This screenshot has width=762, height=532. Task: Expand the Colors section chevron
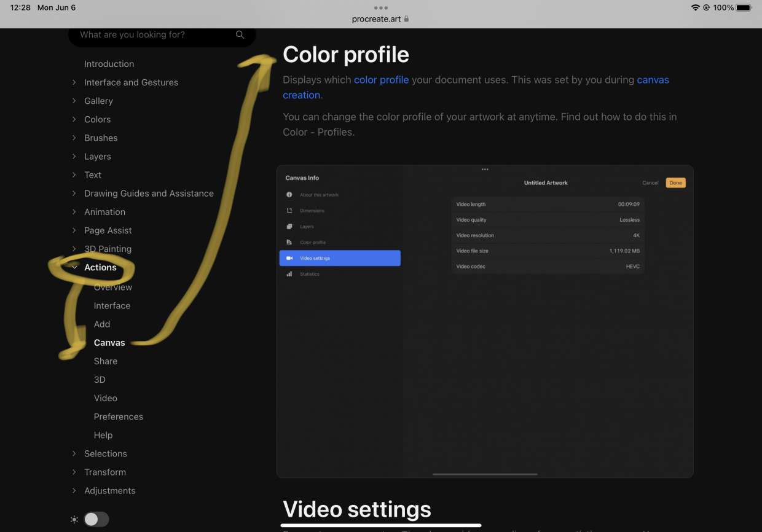click(x=74, y=119)
